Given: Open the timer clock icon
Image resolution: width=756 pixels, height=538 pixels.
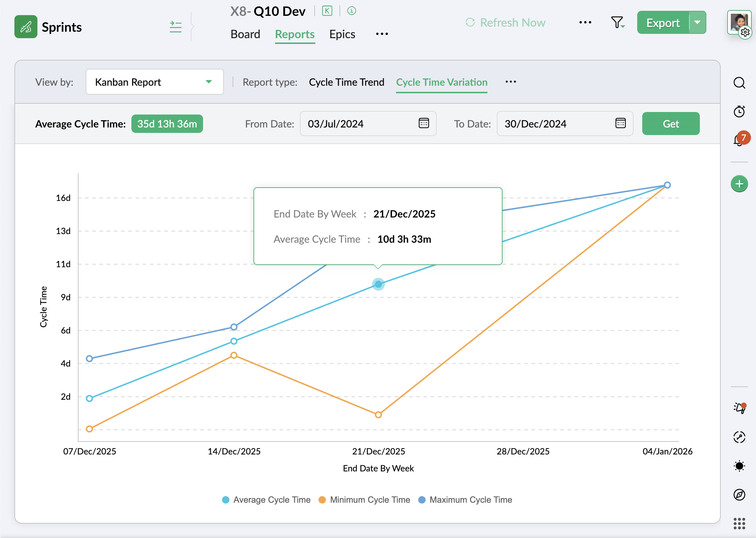Looking at the screenshot, I should [x=739, y=111].
